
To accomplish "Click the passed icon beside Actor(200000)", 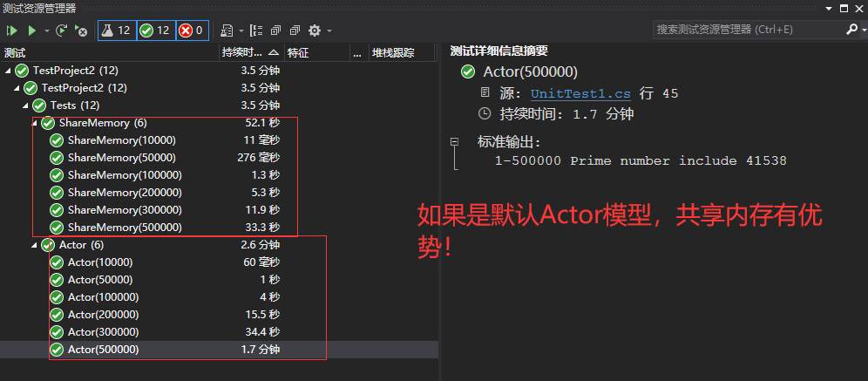I will pos(57,315).
